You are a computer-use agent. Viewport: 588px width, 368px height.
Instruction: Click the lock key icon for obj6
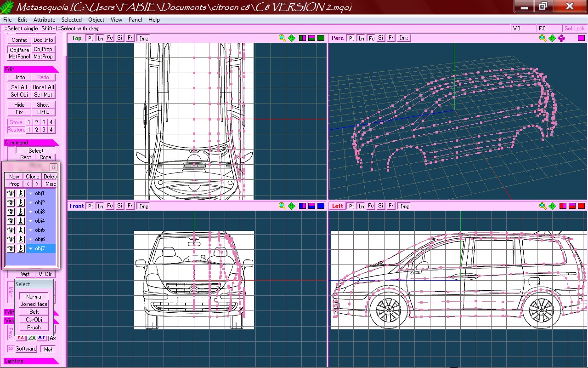click(21, 239)
